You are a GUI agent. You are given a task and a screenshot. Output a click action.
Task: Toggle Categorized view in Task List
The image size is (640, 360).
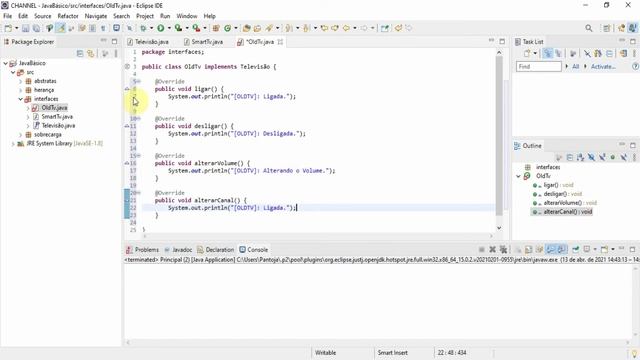(x=547, y=53)
